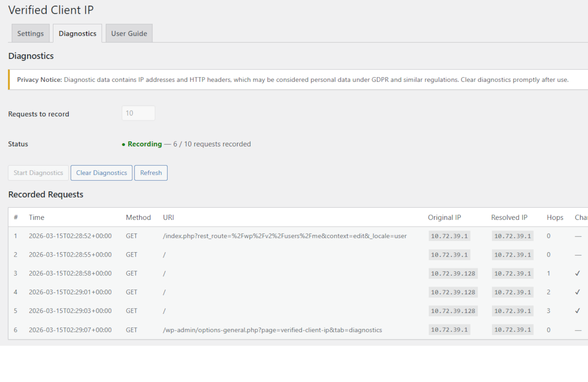
Task: Open the User Guide tab
Action: 129,33
